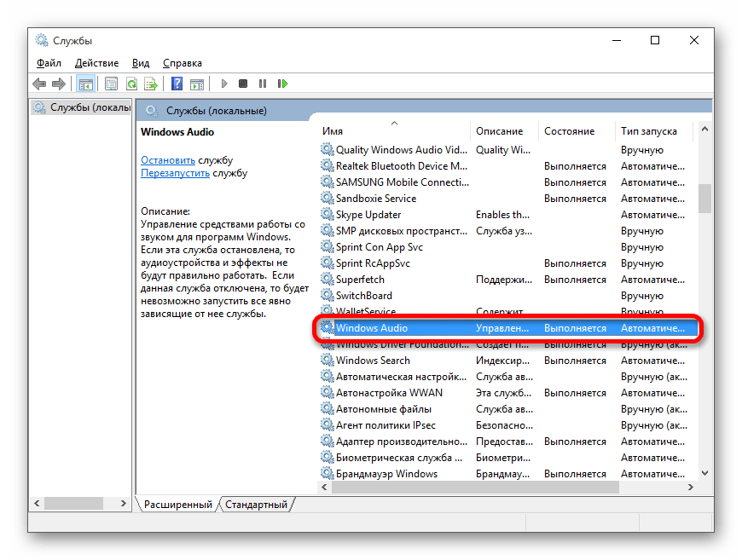Click gear icon of Superfetch row

pyautogui.click(x=327, y=279)
